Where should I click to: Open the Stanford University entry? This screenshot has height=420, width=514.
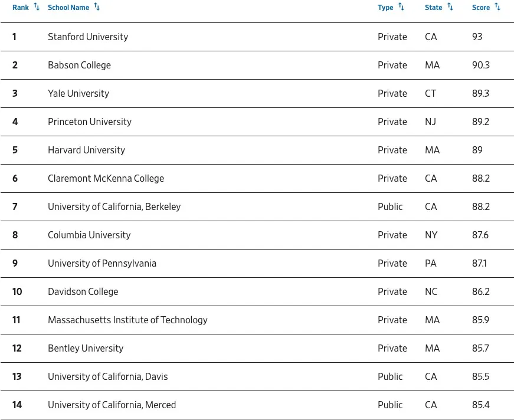pos(88,37)
